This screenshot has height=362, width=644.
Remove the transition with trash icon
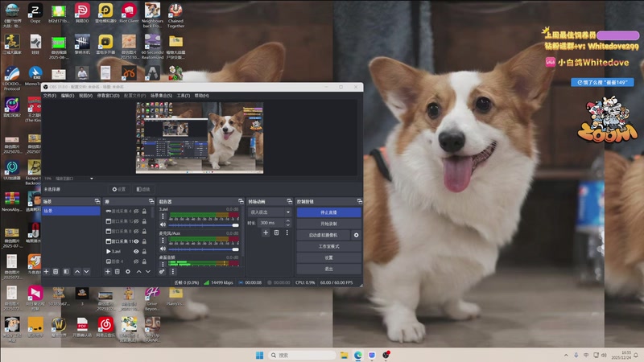tap(276, 232)
